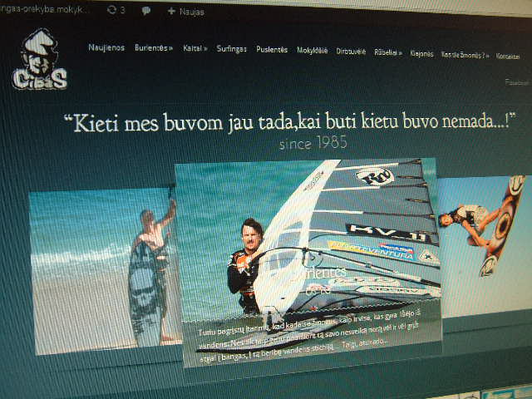Screen dimensions: 532x399
Task: Open the Surfingas page
Action: 231,50
